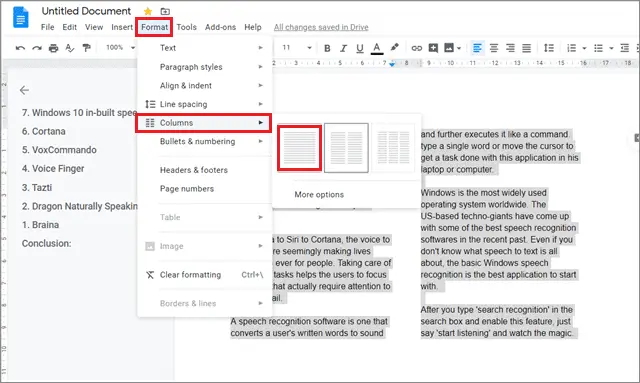Open the File menu

point(47,27)
